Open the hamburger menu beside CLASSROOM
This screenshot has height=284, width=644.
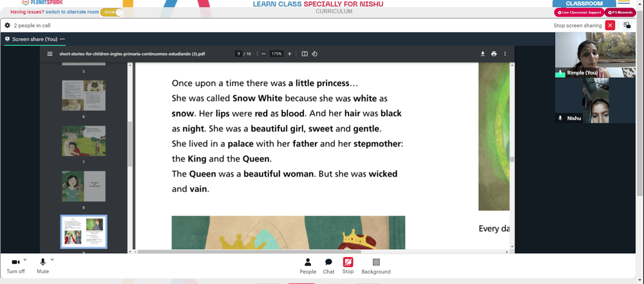(623, 3)
